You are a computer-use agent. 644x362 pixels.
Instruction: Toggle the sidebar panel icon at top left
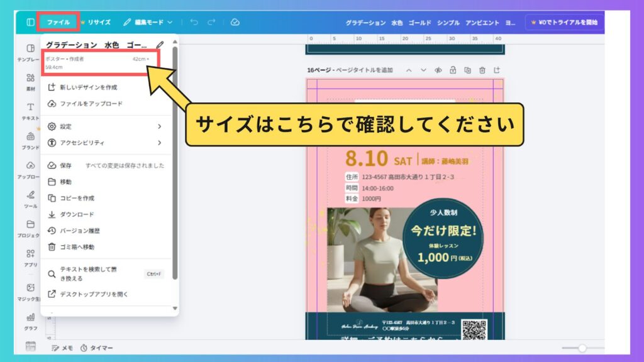[30, 22]
